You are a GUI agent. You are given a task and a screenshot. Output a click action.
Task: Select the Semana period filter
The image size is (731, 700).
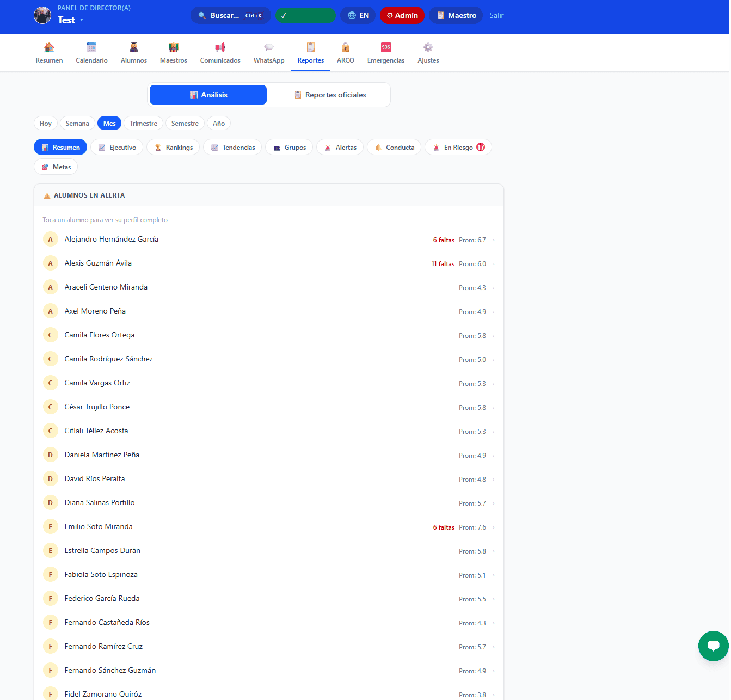(x=77, y=124)
